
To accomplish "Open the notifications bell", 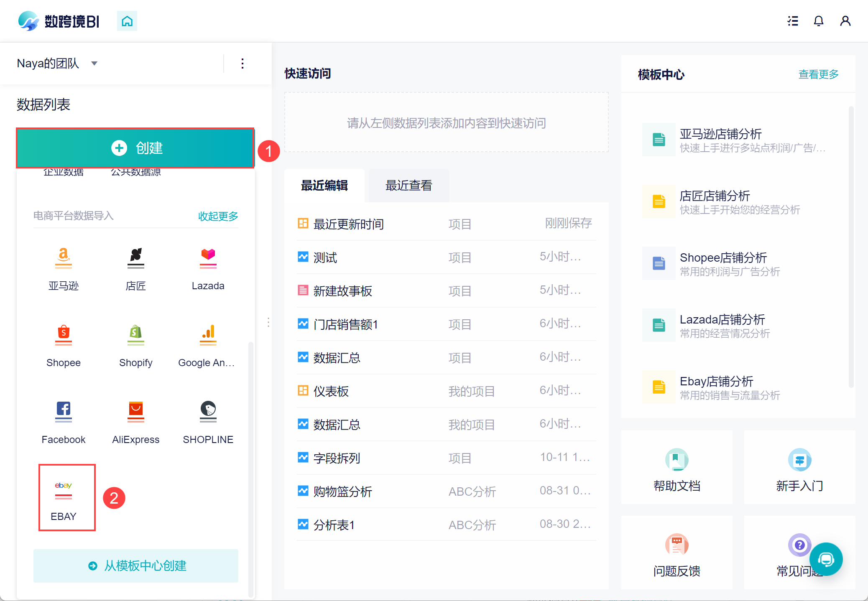I will (818, 21).
